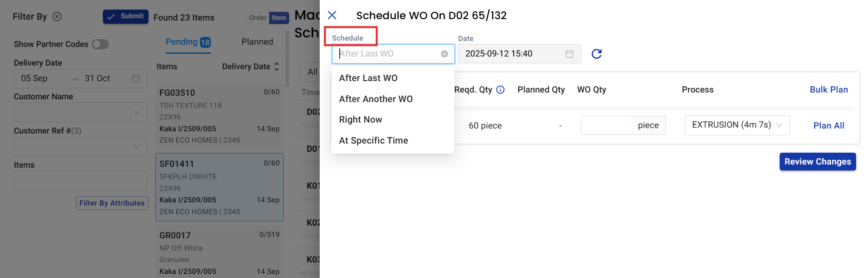The height and width of the screenshot is (278, 868).
Task: Switch to Order view toggle
Action: (257, 18)
